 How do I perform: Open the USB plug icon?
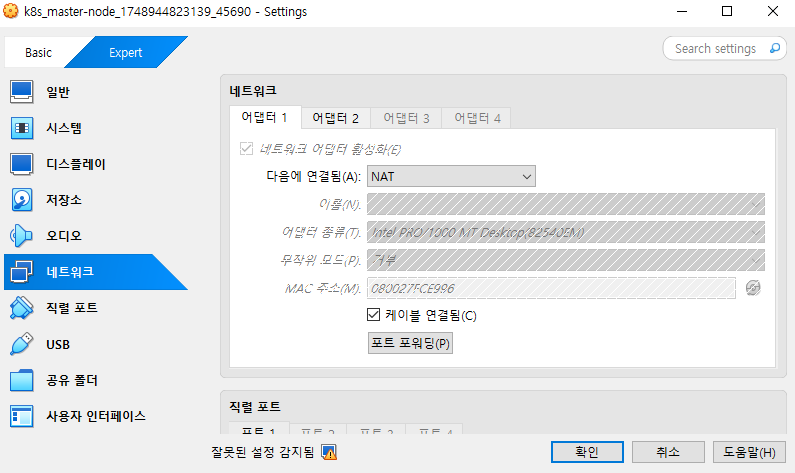coord(21,344)
